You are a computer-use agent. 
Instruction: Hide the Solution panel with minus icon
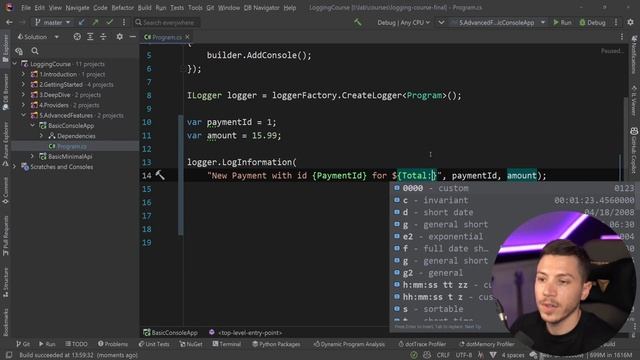(x=132, y=37)
